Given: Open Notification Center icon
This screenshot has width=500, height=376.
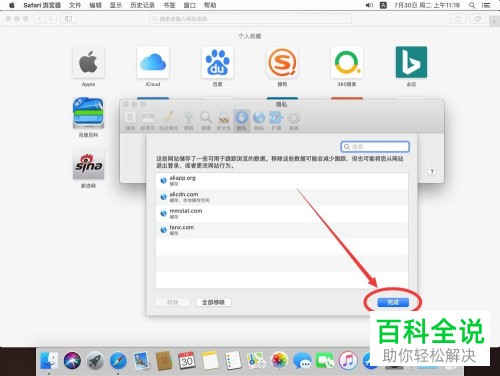Looking at the screenshot, I should click(x=486, y=5).
